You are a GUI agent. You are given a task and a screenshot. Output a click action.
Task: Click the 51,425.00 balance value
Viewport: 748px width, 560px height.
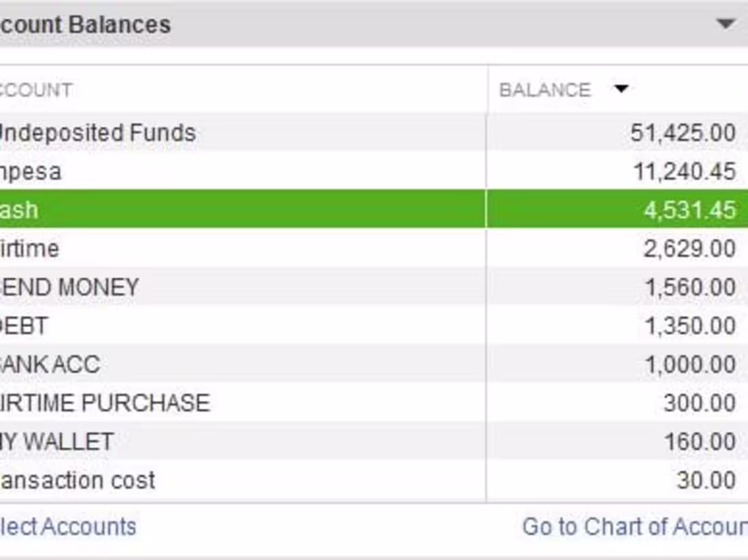pyautogui.click(x=682, y=133)
